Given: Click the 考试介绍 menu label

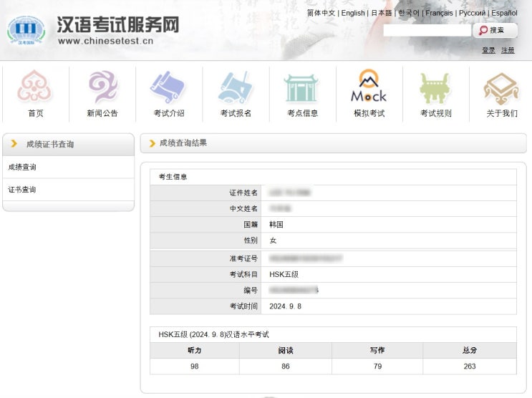Looking at the screenshot, I should 169,113.
